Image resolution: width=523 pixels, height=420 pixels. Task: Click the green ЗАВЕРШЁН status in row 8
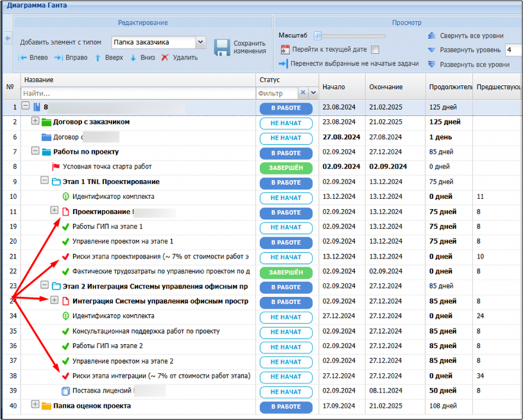click(x=285, y=167)
